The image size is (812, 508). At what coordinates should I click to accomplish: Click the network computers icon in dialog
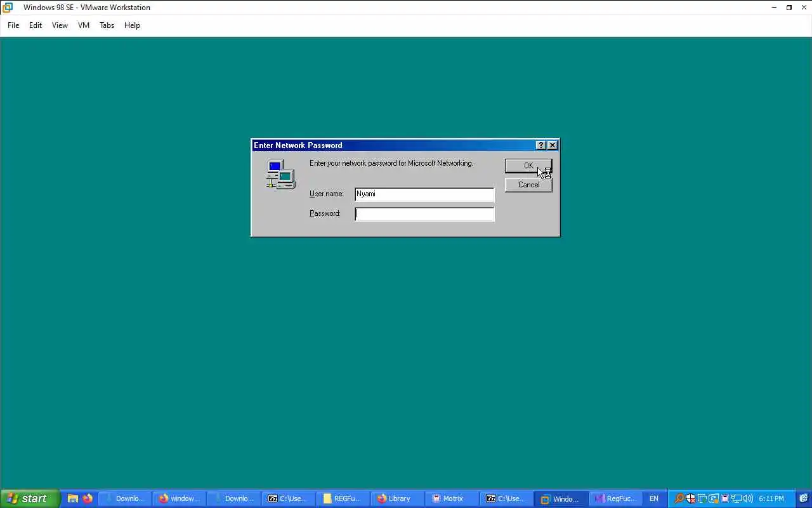(280, 175)
